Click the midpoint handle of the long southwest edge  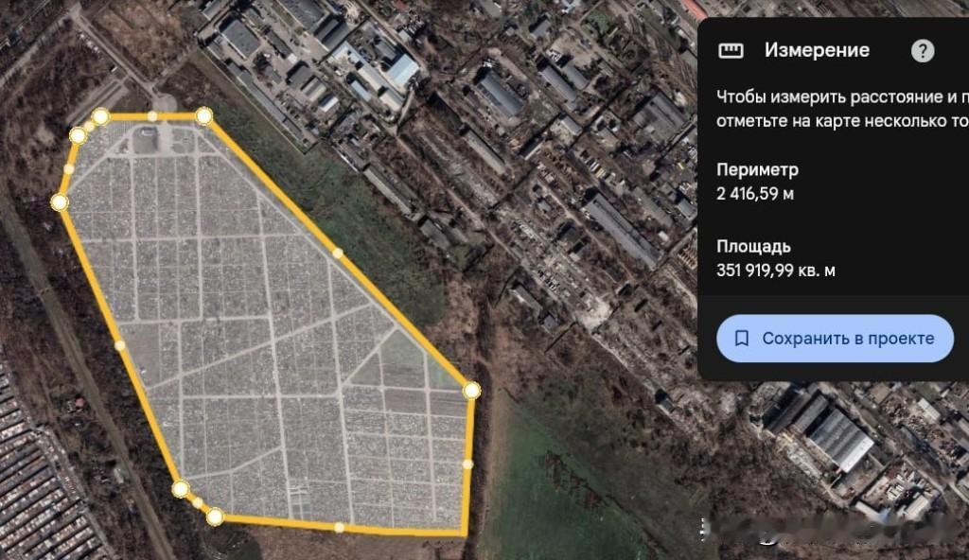pos(120,345)
